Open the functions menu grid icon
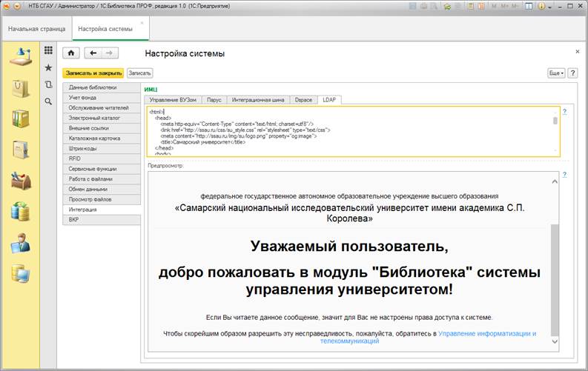 click(48, 50)
